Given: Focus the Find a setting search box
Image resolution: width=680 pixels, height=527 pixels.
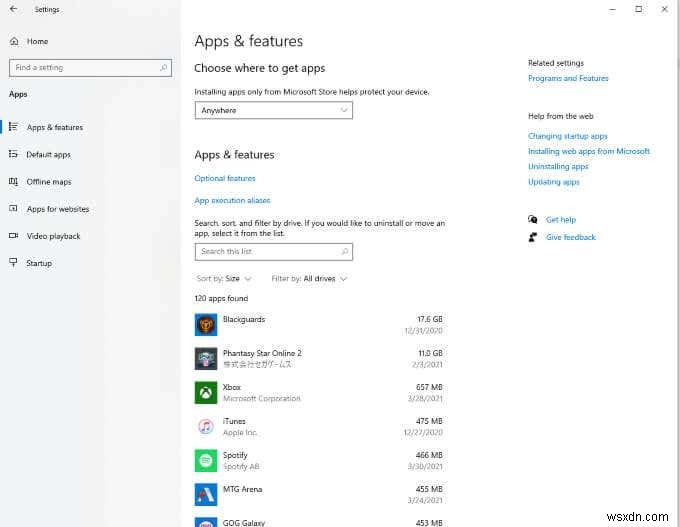Looking at the screenshot, I should tap(90, 68).
